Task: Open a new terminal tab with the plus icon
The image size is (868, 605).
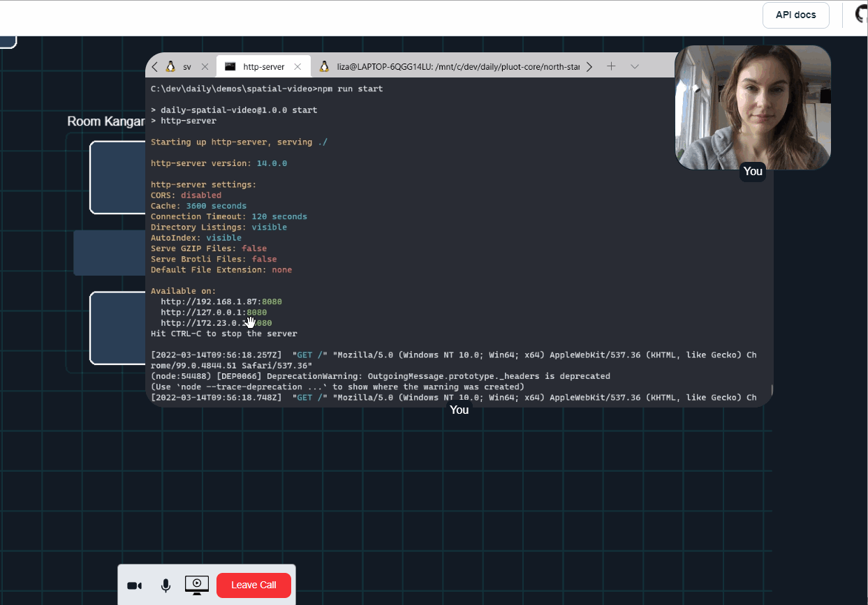Action: (611, 66)
